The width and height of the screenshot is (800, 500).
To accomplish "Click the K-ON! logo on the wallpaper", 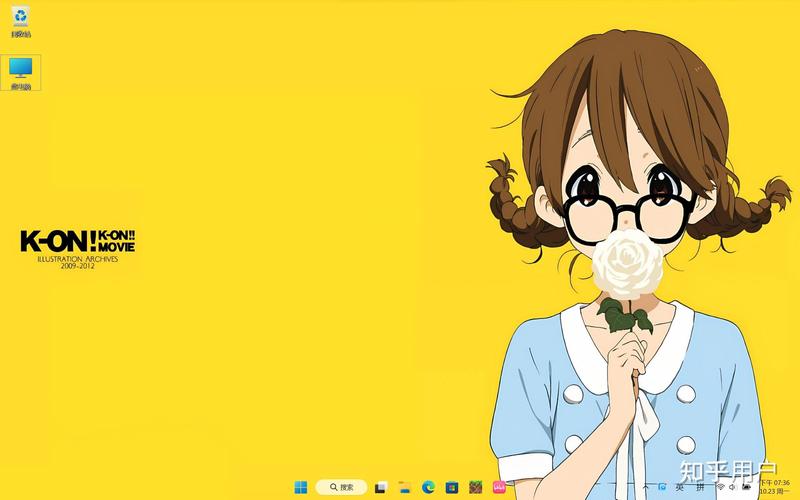I will click(x=78, y=249).
